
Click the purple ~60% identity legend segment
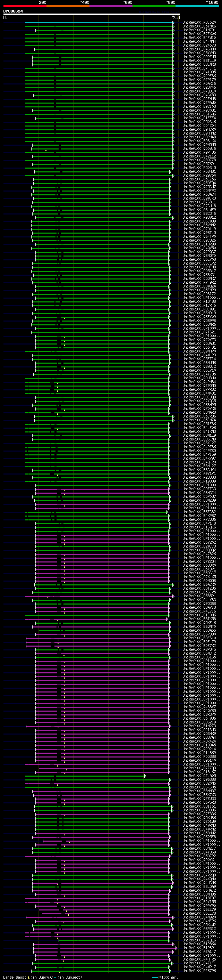pos(111,6)
